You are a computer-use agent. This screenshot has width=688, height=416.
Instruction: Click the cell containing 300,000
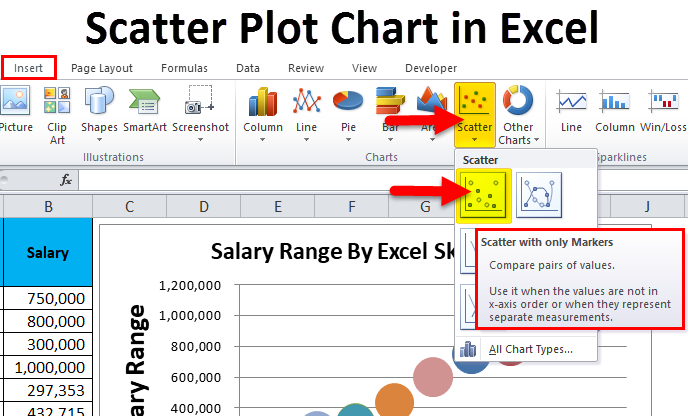(48, 344)
